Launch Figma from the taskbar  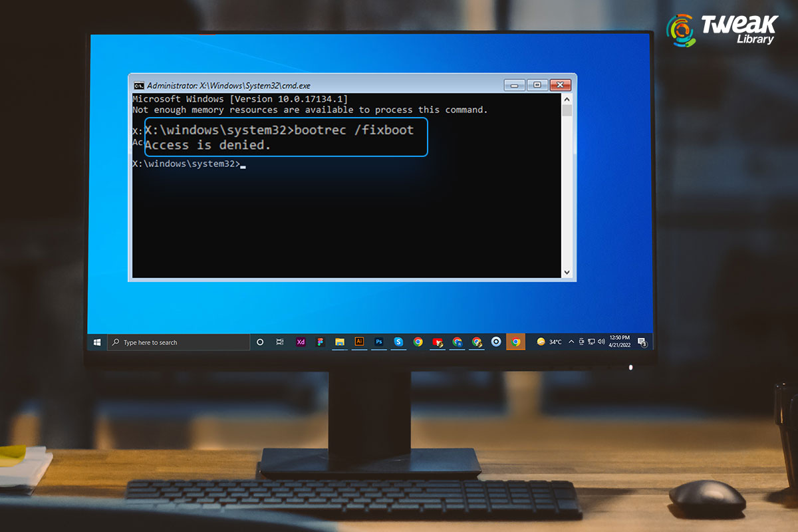(320, 342)
